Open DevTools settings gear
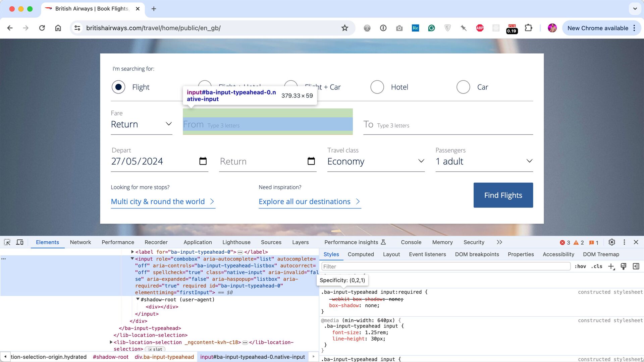Screen dimensions: 644x362 [x=612, y=242]
